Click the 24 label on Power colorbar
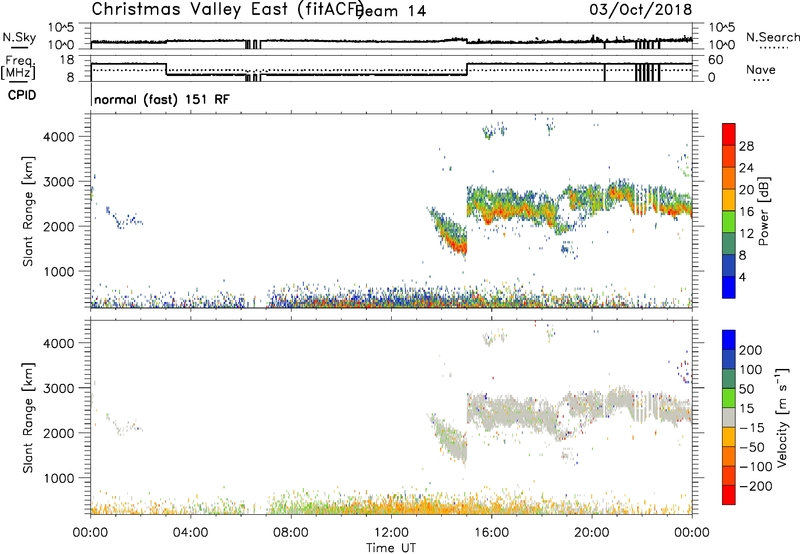 click(x=746, y=168)
